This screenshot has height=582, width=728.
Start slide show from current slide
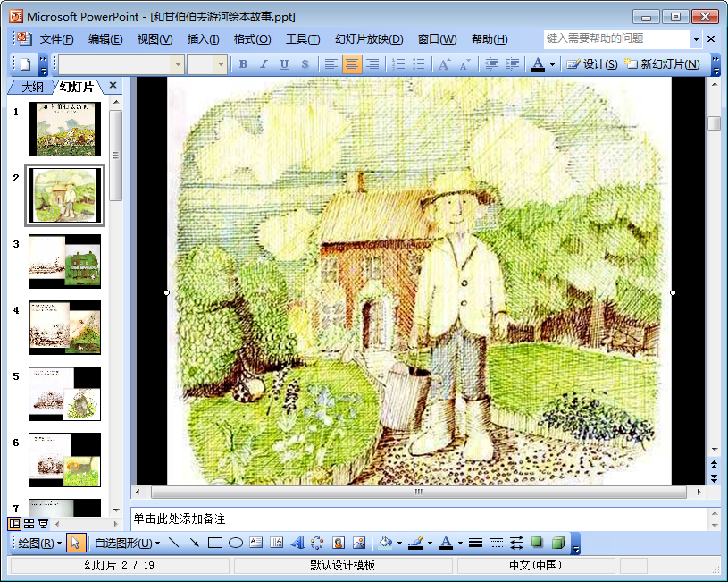point(43,525)
